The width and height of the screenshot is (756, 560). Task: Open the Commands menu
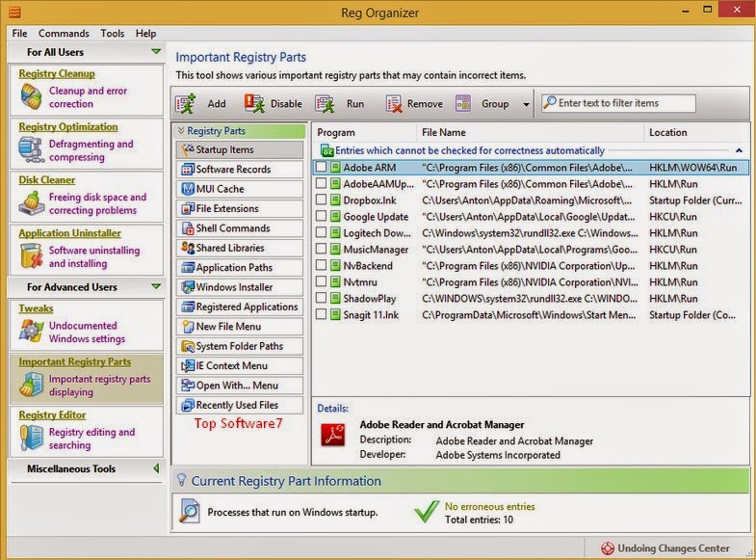pyautogui.click(x=64, y=34)
